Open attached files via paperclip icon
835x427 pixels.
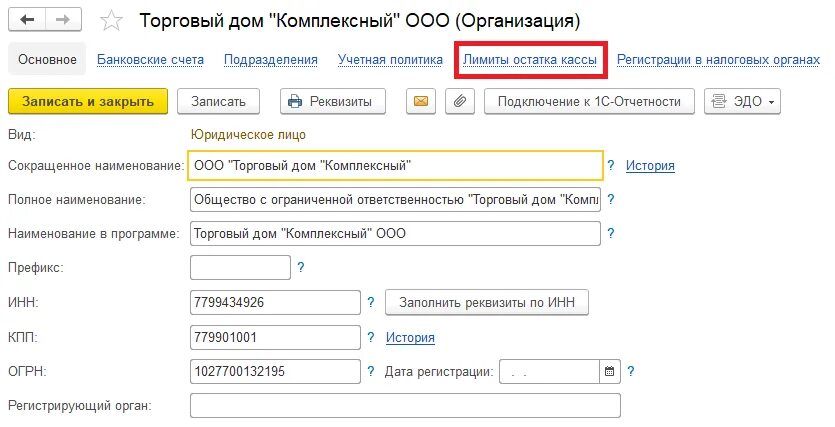tap(460, 101)
